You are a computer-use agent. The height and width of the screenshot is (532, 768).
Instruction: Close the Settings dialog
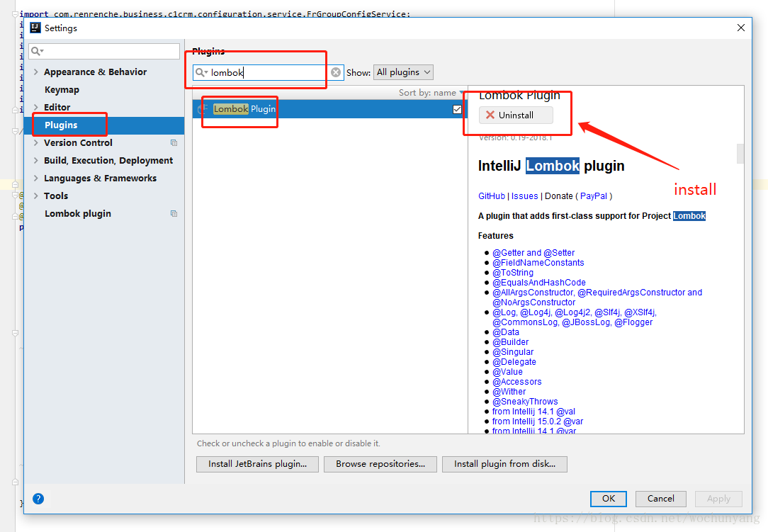tap(740, 28)
